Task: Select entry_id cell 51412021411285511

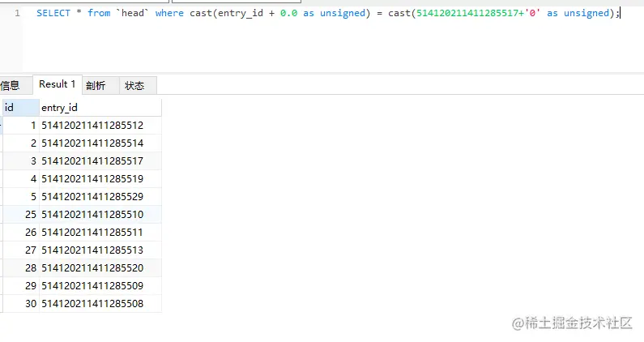Action: coord(100,233)
